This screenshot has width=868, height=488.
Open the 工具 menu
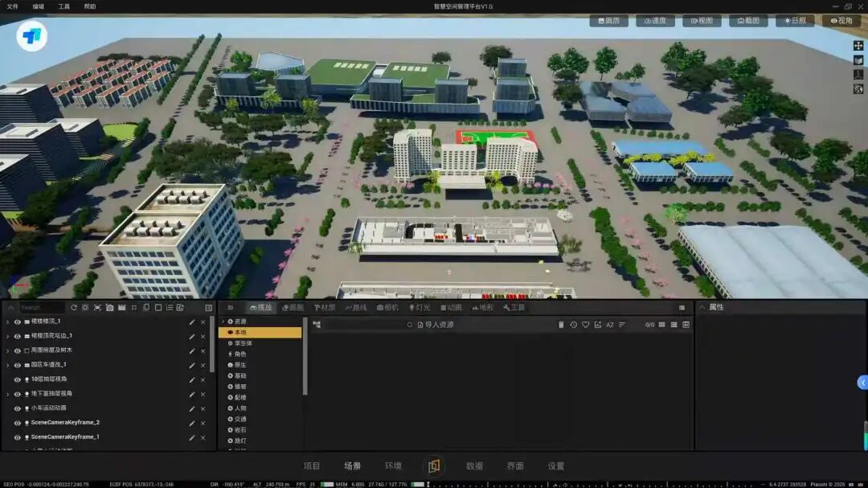pos(64,6)
